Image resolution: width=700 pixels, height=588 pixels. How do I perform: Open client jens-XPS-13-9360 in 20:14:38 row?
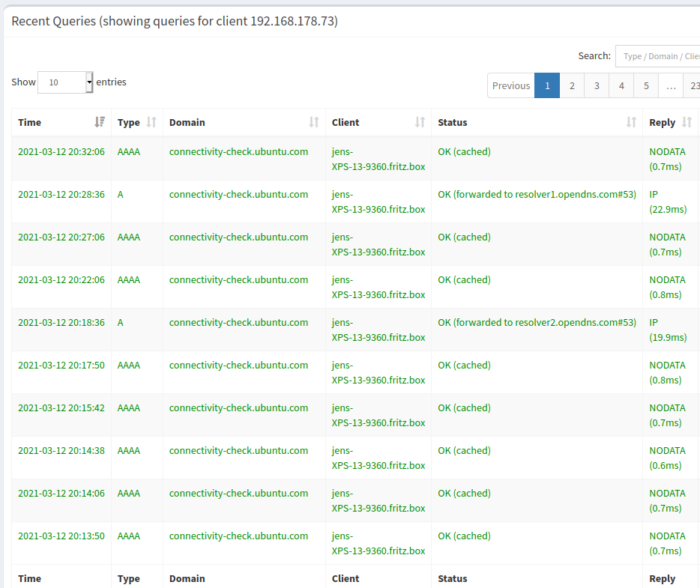pyautogui.click(x=378, y=458)
